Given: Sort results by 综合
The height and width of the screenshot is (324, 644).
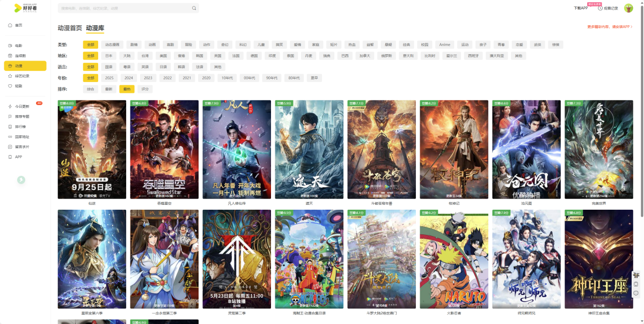Looking at the screenshot, I should coord(90,89).
